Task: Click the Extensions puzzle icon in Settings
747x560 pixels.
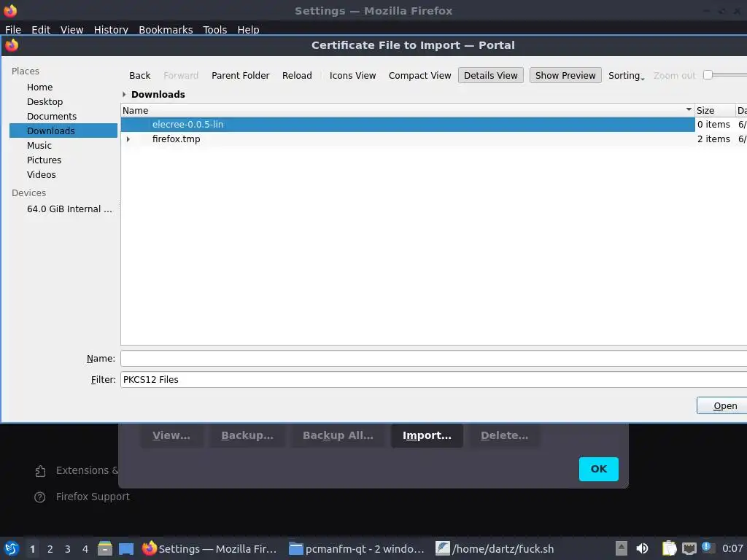Action: pos(40,471)
